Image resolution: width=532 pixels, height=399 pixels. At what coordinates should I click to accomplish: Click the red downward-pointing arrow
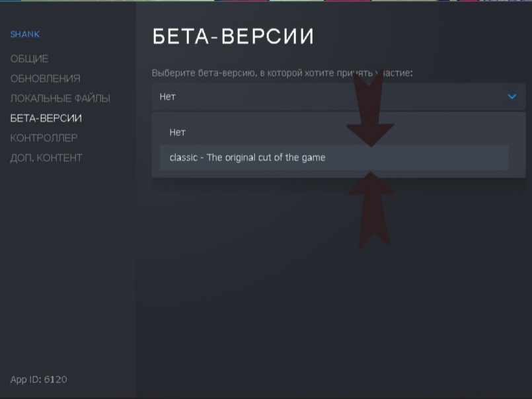point(369,119)
